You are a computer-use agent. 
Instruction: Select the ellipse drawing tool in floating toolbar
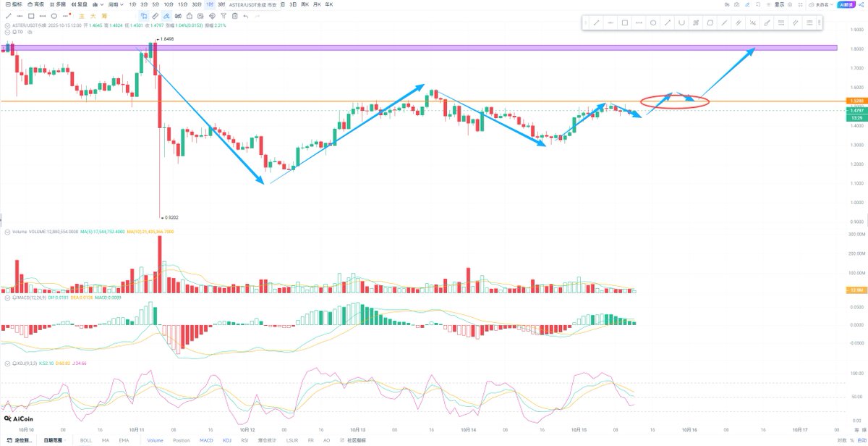(653, 22)
